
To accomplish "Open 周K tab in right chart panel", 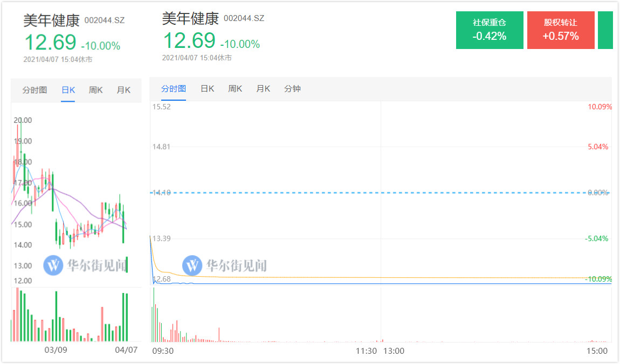I will 235,88.
